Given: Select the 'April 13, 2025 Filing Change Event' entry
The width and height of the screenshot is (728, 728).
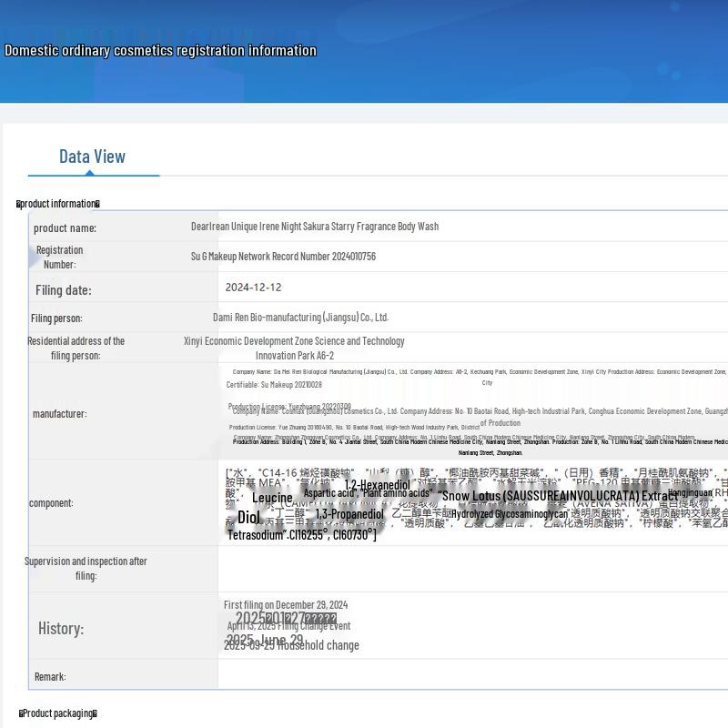Looking at the screenshot, I should (288, 626).
